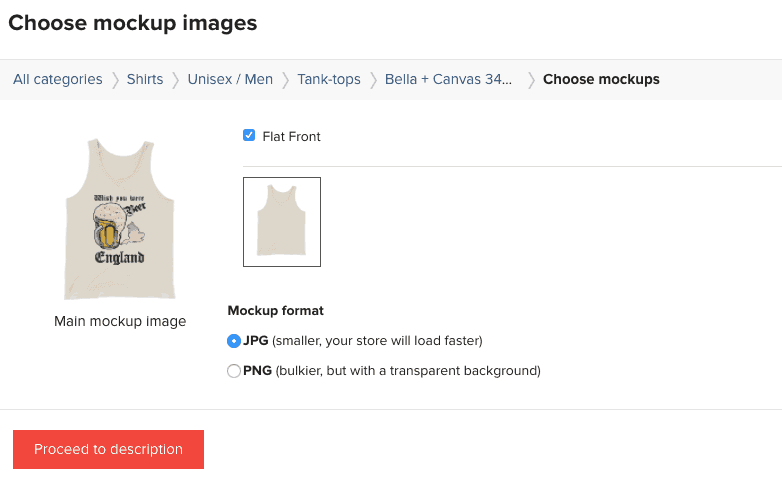Click chevron after Shirts breadcrumb
Viewport: 782px width, 481px height.
(x=176, y=80)
